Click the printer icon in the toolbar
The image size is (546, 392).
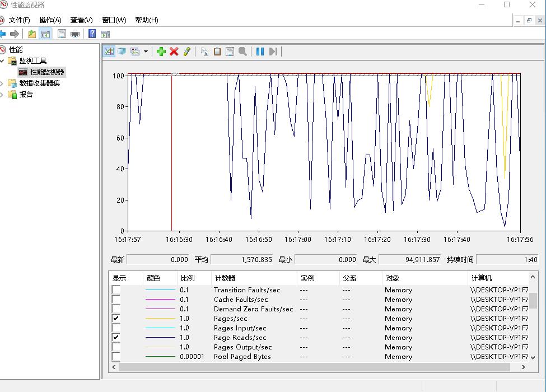[x=75, y=34]
